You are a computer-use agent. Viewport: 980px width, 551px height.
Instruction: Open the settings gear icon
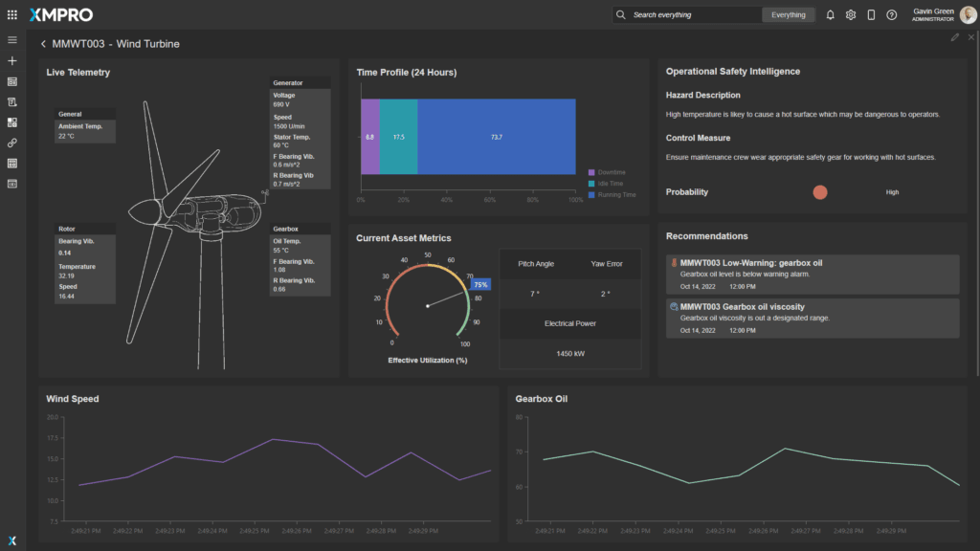pos(851,15)
